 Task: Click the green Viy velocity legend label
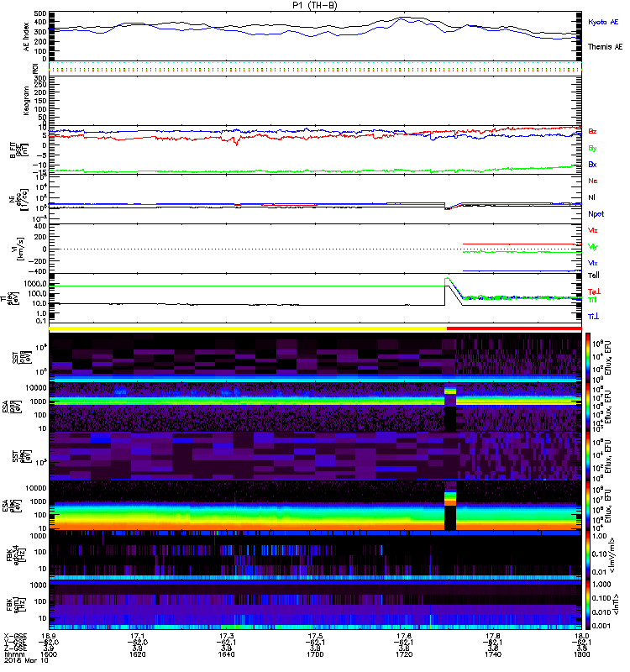593,247
